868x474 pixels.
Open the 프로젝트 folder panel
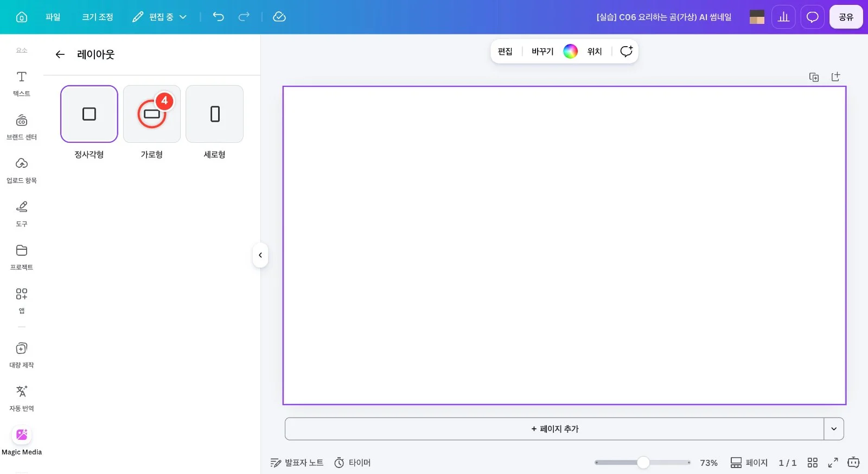pyautogui.click(x=22, y=257)
